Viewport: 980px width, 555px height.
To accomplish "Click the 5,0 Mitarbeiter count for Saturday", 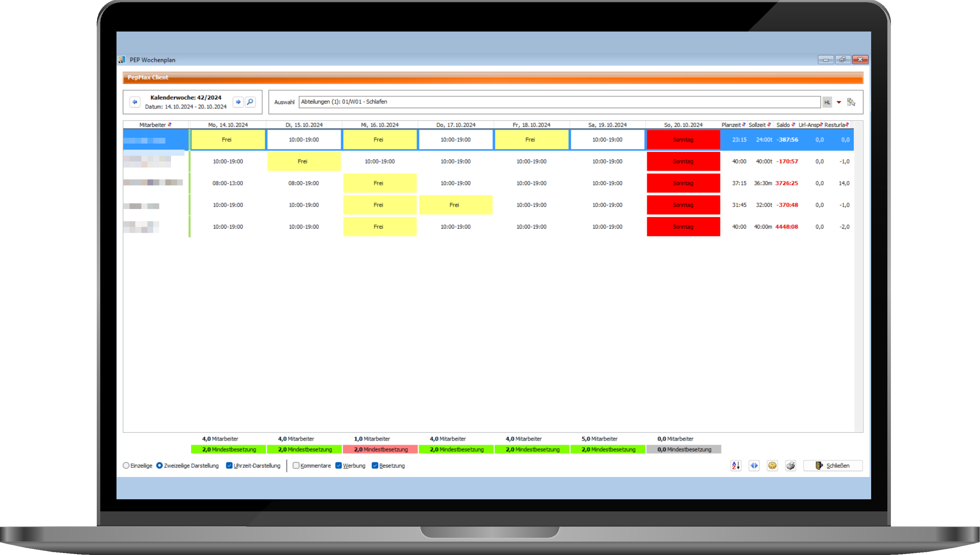I will (599, 439).
